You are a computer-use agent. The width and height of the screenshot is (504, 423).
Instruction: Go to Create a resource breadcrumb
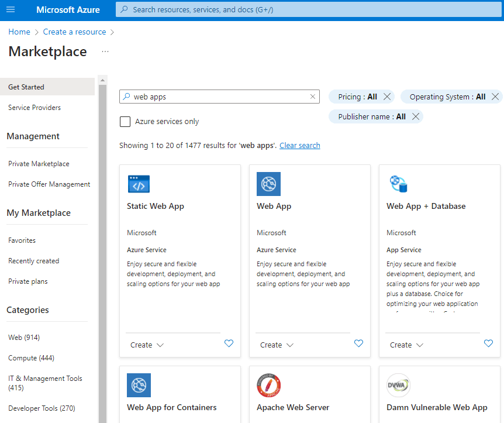pos(75,32)
